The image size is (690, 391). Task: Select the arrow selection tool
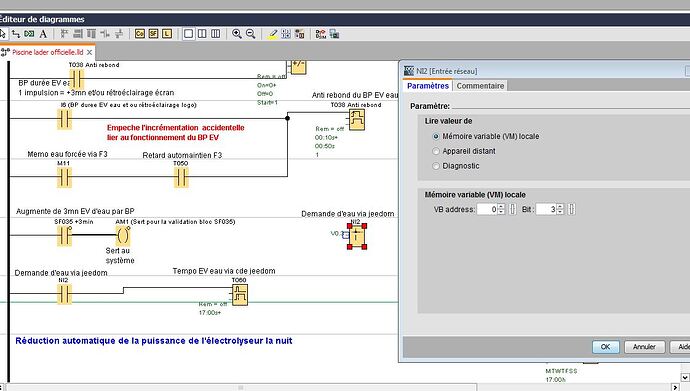point(3,34)
